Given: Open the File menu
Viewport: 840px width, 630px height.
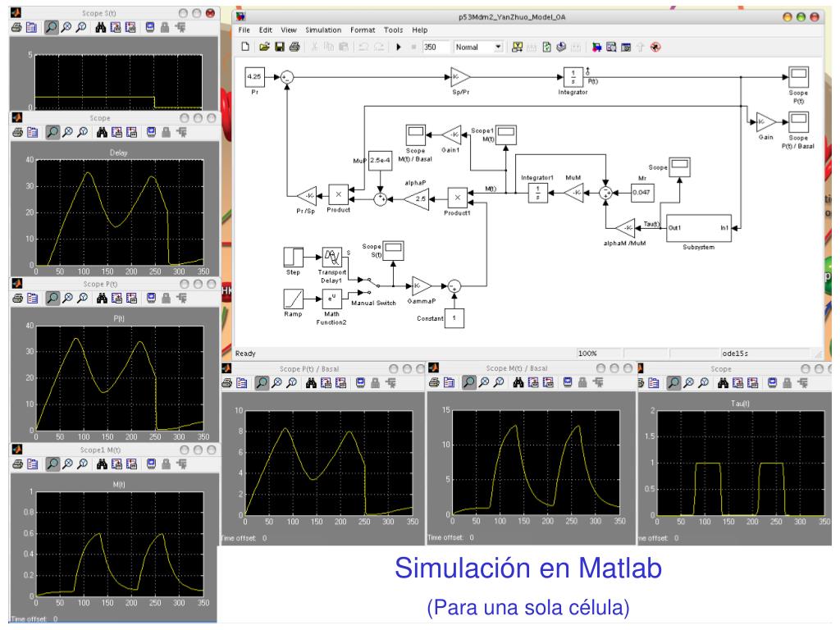Looking at the screenshot, I should [244, 30].
